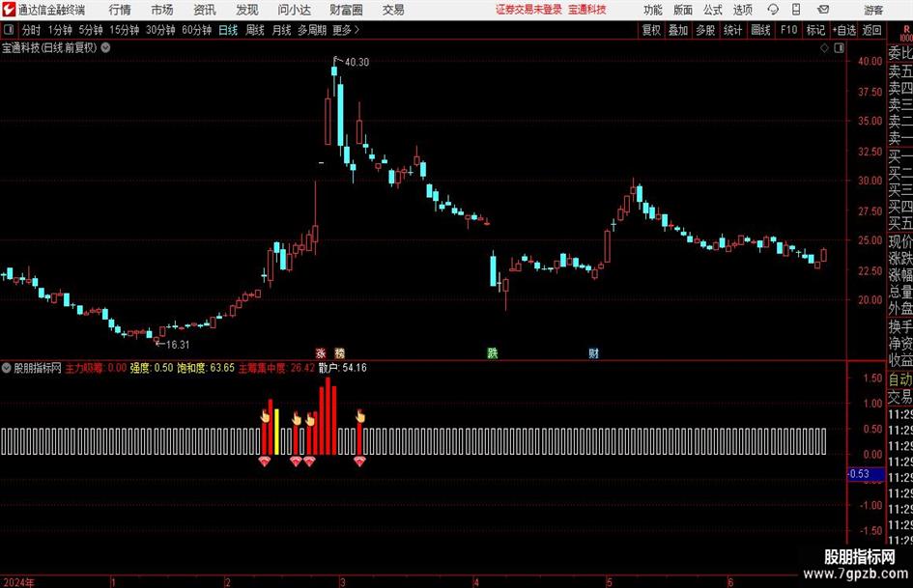Click the red R 1000 badge

[x=906, y=33]
